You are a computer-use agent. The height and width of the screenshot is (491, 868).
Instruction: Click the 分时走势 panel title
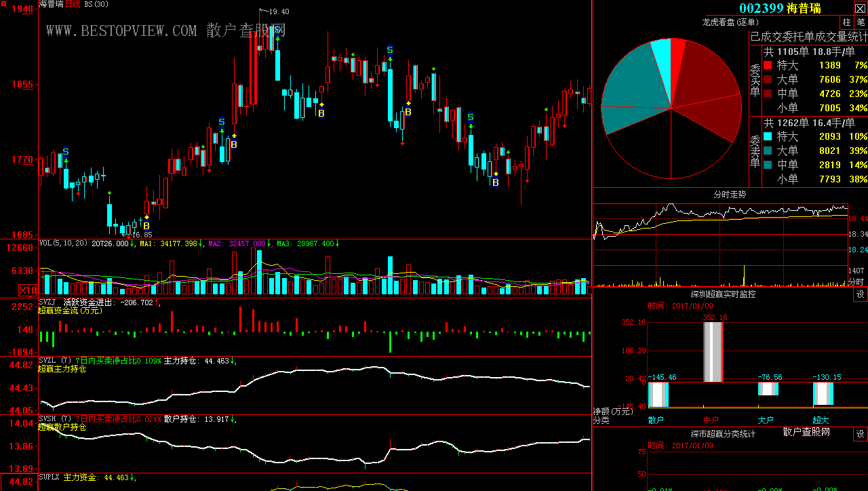tap(730, 194)
